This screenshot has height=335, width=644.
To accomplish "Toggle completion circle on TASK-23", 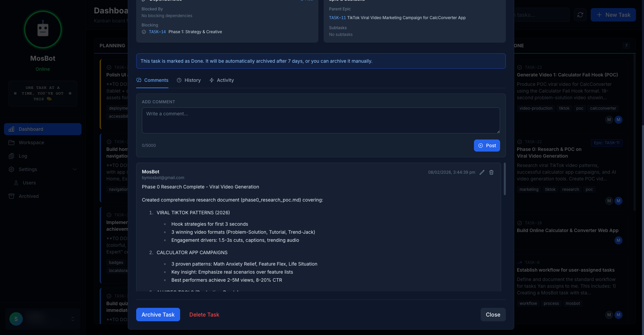I will [520, 67].
